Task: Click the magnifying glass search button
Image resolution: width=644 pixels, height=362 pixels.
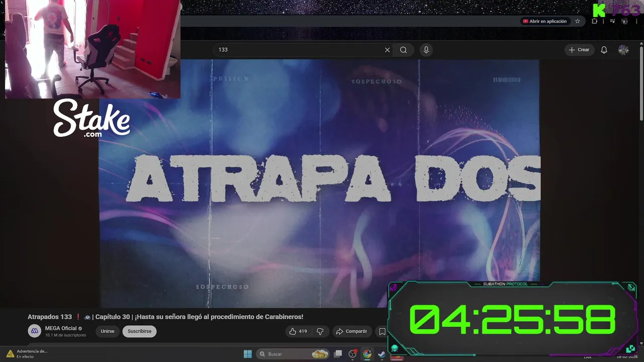Action: (x=404, y=50)
